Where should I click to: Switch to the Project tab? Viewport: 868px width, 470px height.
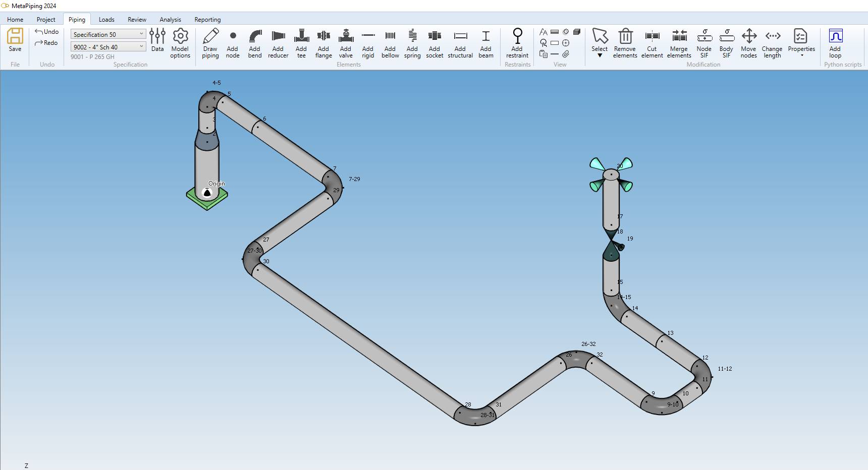point(46,19)
